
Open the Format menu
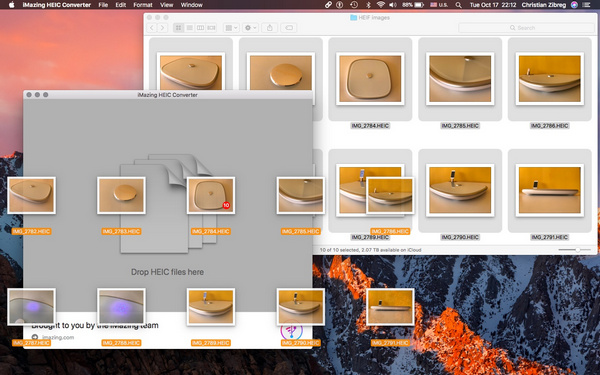[x=143, y=5]
